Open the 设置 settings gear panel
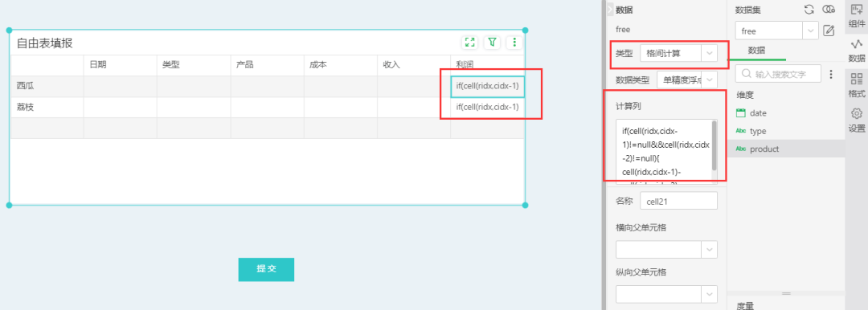868x310 pixels. pyautogui.click(x=857, y=120)
